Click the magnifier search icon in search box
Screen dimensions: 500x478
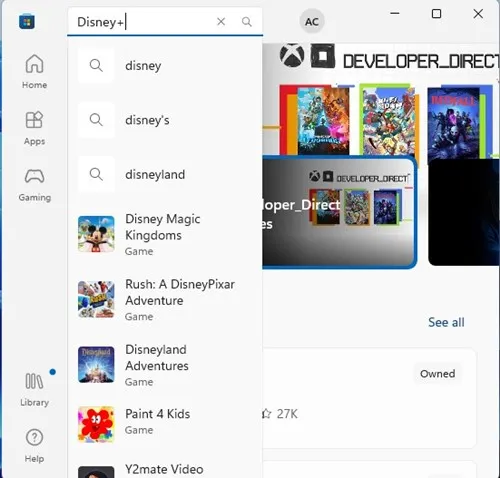[247, 22]
